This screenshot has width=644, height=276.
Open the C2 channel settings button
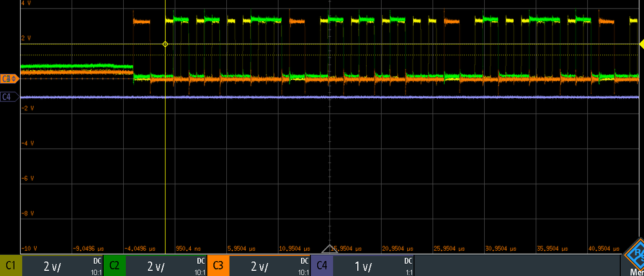(x=155, y=266)
